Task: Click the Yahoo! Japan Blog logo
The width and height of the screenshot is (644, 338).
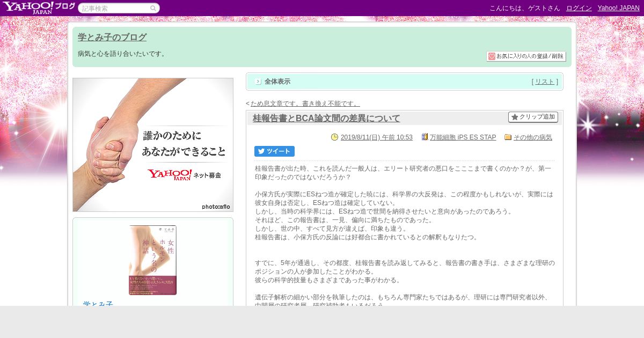Action: tap(38, 8)
